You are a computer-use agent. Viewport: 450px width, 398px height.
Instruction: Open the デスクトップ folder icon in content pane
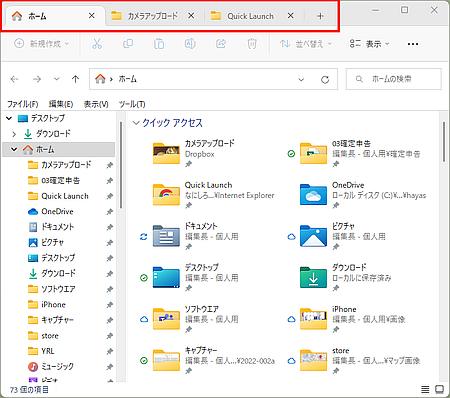click(x=166, y=277)
